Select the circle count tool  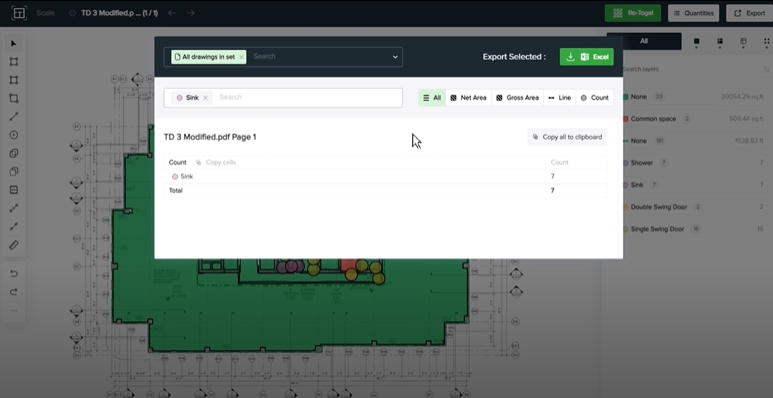click(x=14, y=135)
